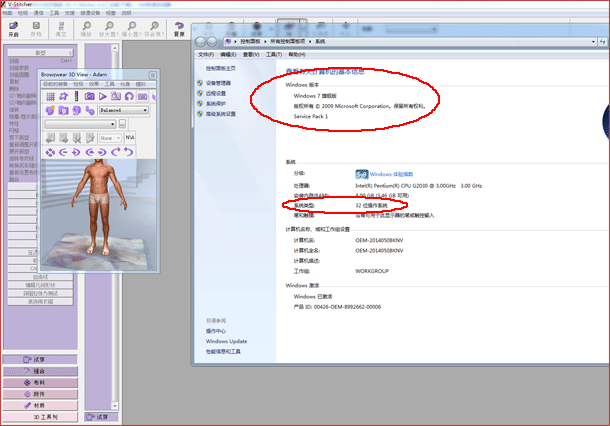
Task: Click the tilt-up arrow icon, fourth in bottom row
Action: 90,152
